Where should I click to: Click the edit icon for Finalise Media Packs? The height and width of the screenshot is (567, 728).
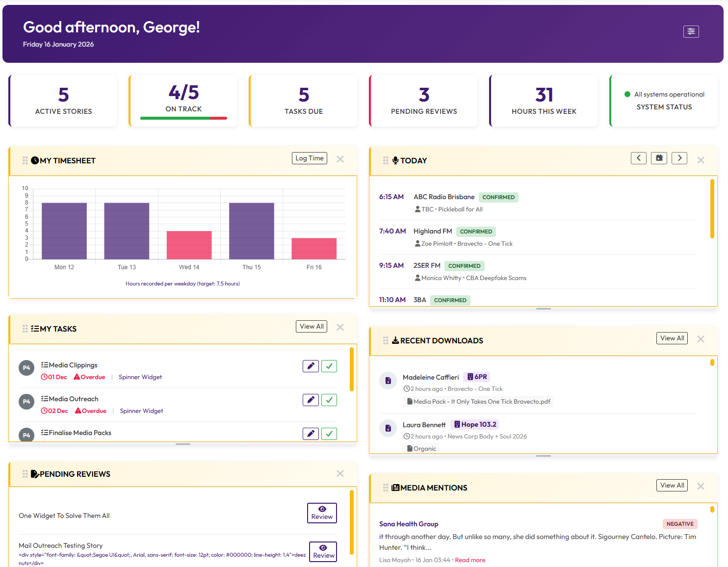pos(311,434)
